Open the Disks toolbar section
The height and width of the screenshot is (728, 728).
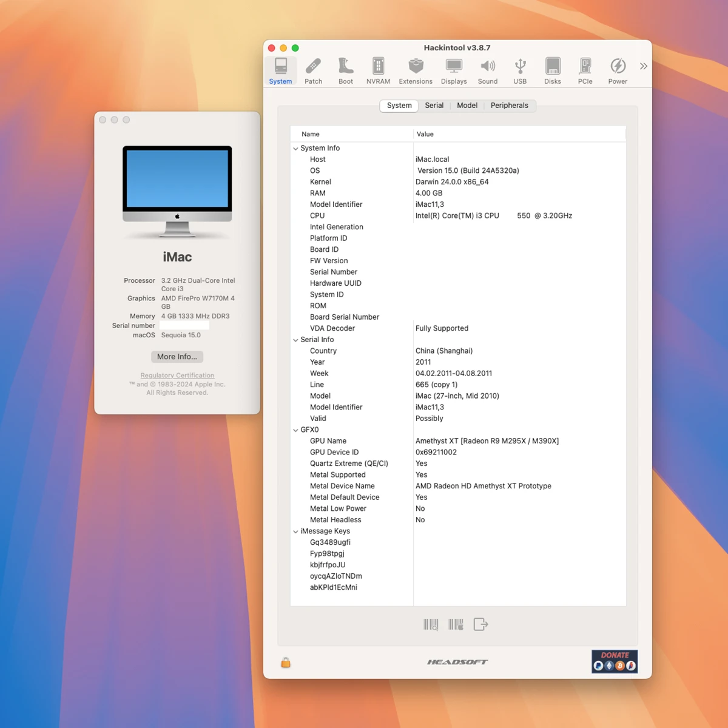tap(553, 70)
